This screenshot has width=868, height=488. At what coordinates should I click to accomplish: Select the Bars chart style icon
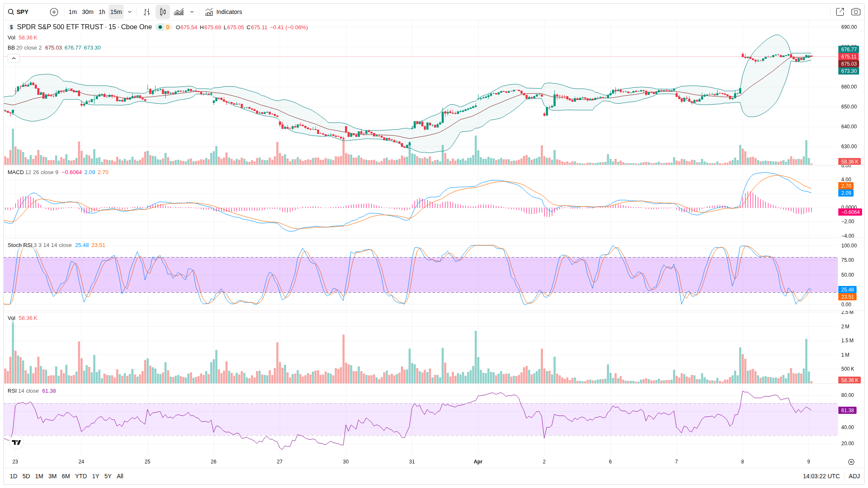(x=147, y=12)
